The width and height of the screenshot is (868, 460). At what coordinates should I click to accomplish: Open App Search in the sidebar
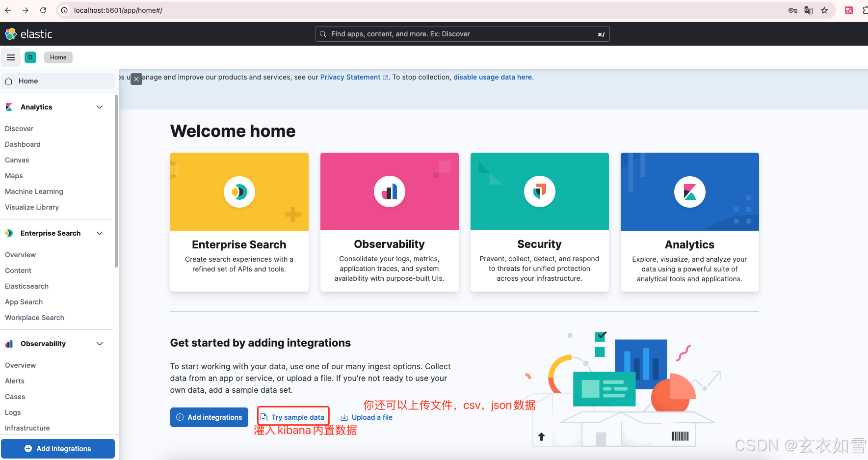pyautogui.click(x=24, y=302)
